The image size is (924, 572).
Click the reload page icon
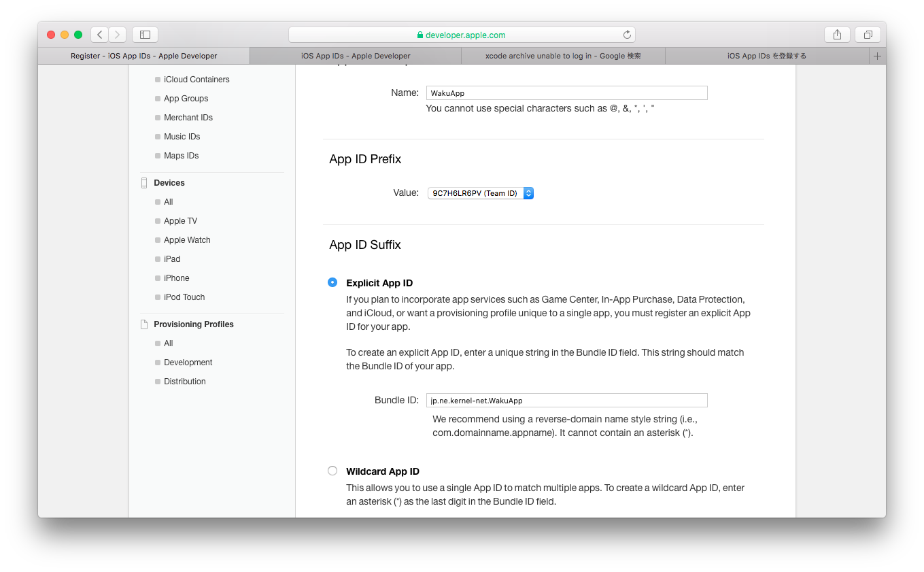pos(627,35)
